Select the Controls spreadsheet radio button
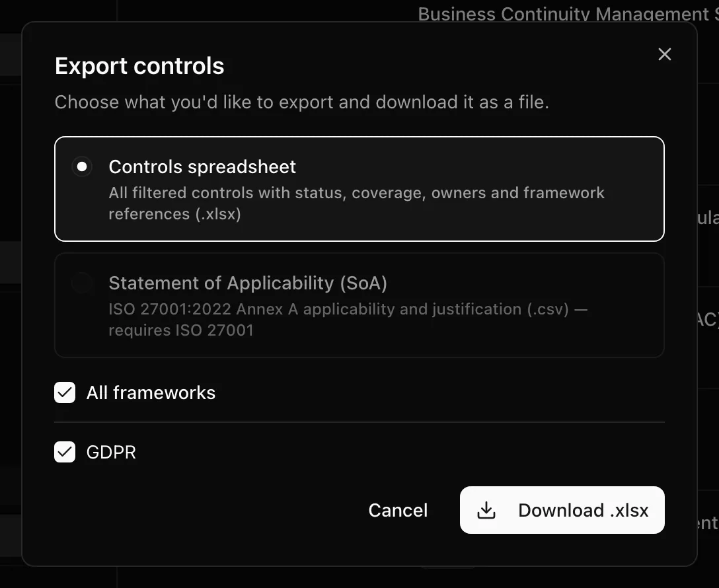The width and height of the screenshot is (719, 588). click(82, 166)
